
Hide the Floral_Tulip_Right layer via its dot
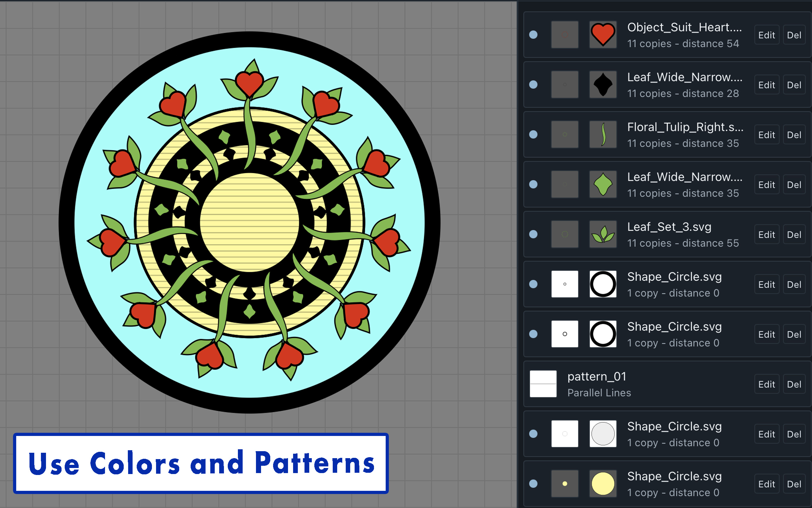point(533,134)
